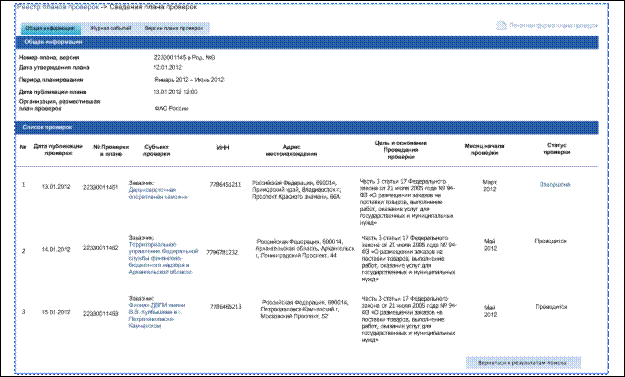Screen dimensions: 625x377
Task: Click 'Адрес местонахождения' column header
Action: (x=291, y=150)
